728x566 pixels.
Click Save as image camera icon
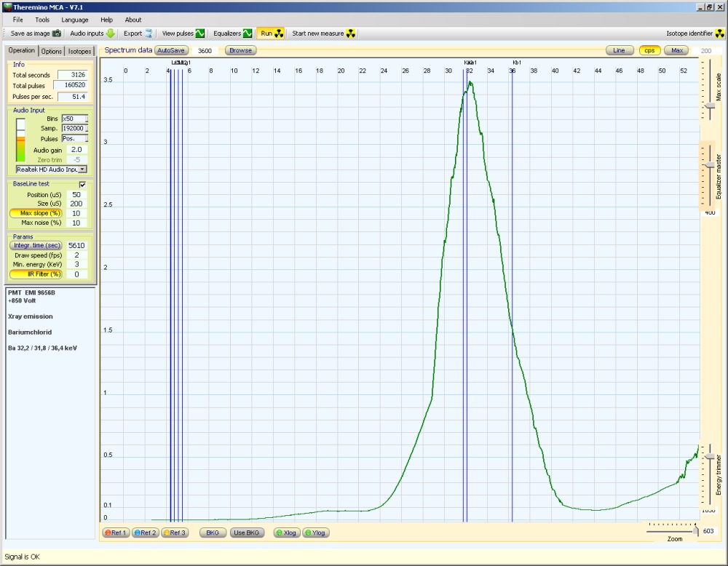pyautogui.click(x=57, y=33)
